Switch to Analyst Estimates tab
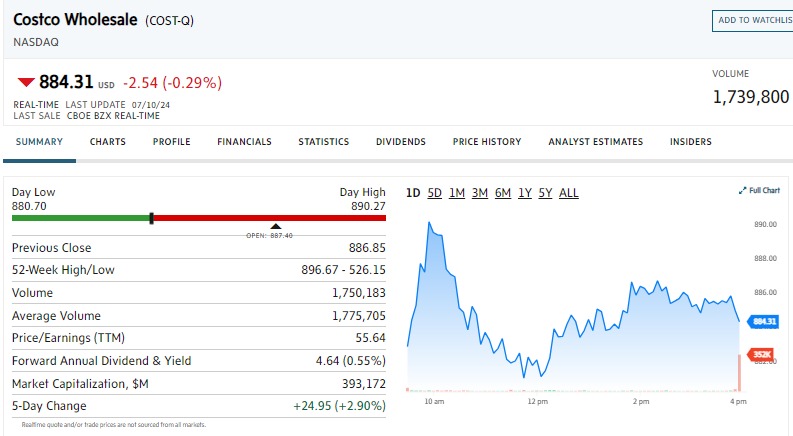Screen dimensions: 793x436 pos(596,142)
